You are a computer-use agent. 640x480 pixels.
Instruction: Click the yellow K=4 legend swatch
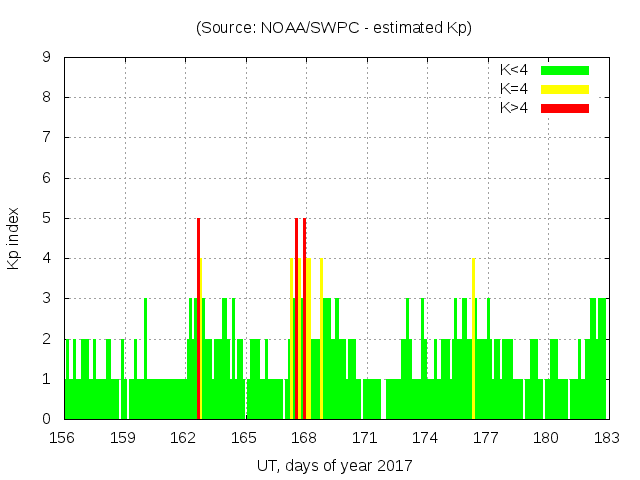click(565, 89)
